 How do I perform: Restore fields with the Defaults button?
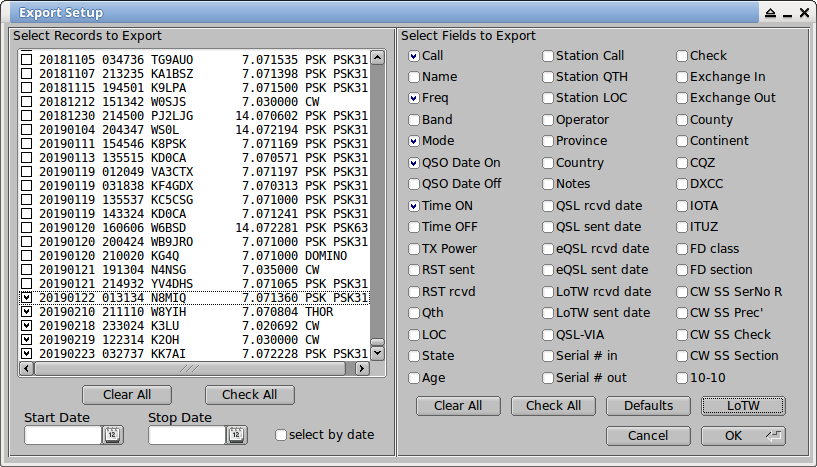coord(648,405)
